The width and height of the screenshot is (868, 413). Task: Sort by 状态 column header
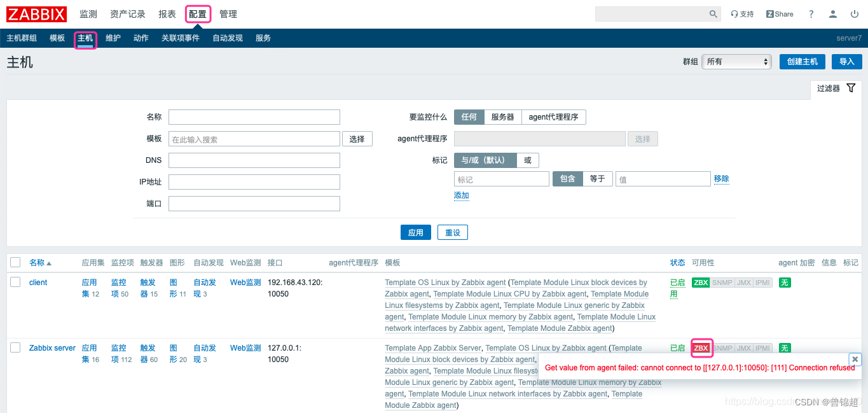pyautogui.click(x=678, y=263)
